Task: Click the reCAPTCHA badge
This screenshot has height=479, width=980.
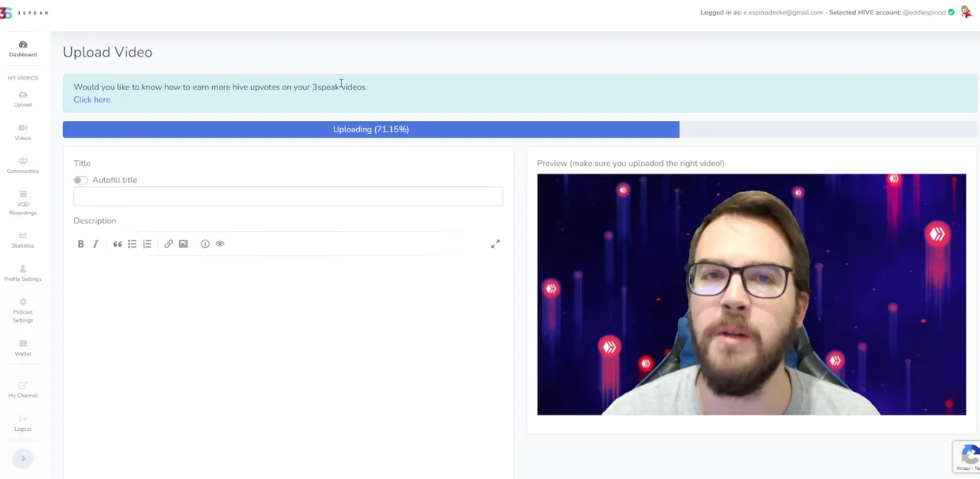Action: pyautogui.click(x=967, y=456)
